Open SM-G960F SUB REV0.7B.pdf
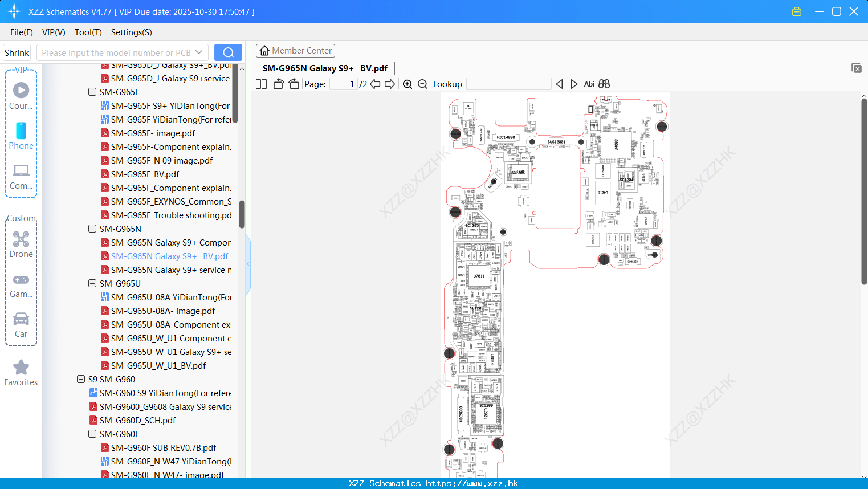The width and height of the screenshot is (868, 489). tap(158, 447)
